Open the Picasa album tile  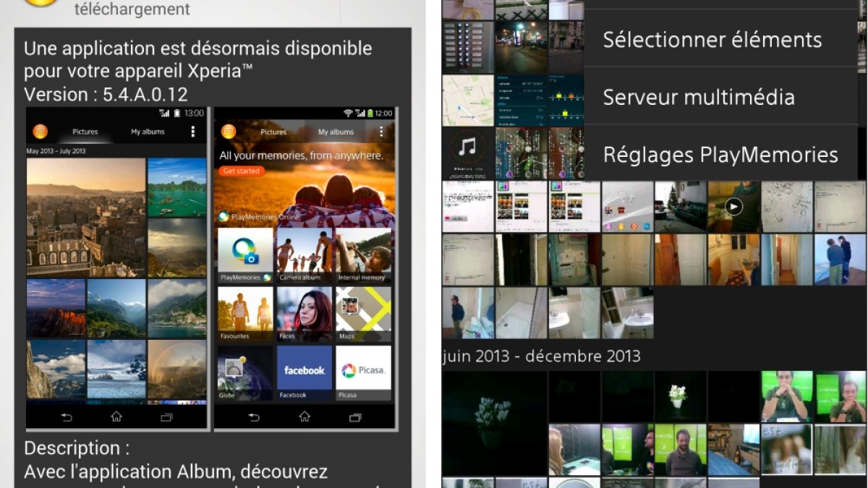click(363, 372)
